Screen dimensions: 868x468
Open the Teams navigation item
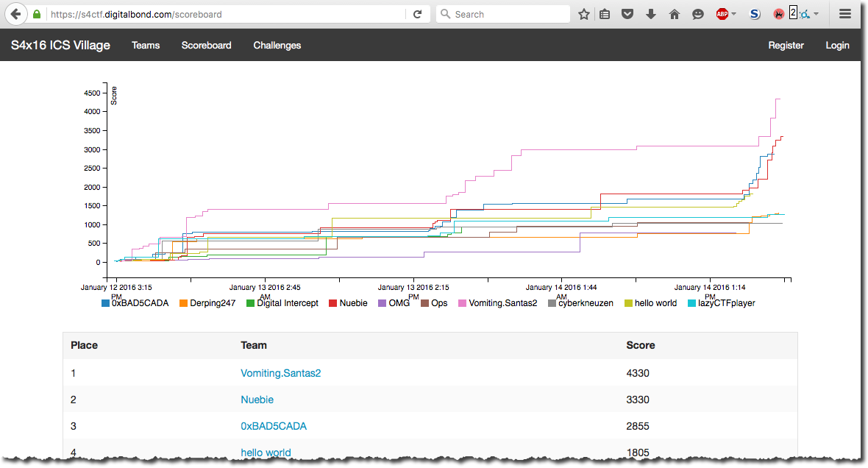[x=146, y=46]
